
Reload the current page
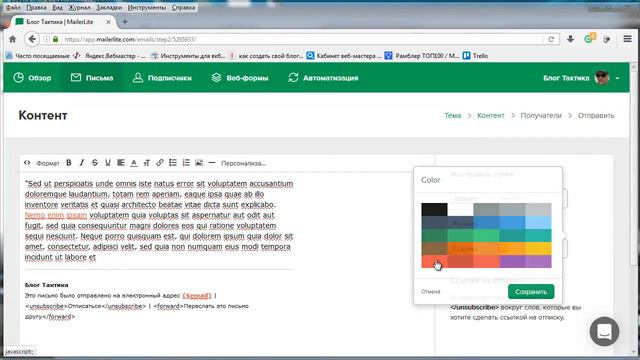[551, 39]
